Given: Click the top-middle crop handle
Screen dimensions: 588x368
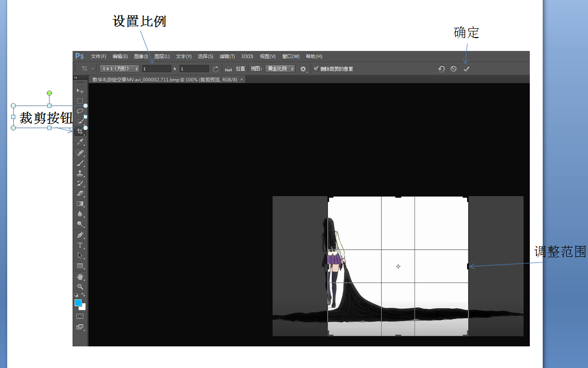Looking at the screenshot, I should [x=398, y=197].
